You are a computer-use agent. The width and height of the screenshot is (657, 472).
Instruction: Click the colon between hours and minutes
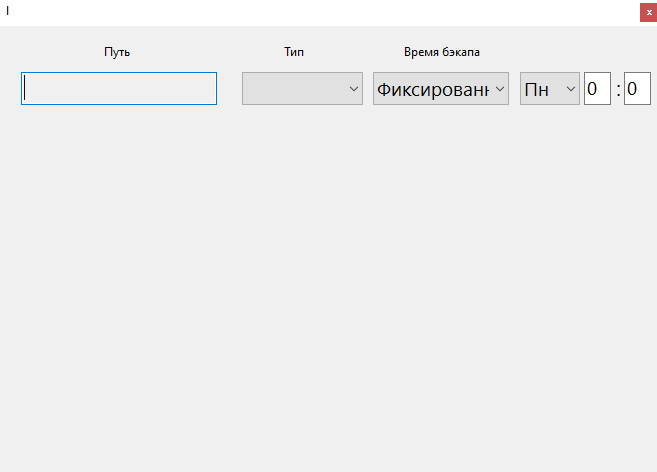coord(618,90)
